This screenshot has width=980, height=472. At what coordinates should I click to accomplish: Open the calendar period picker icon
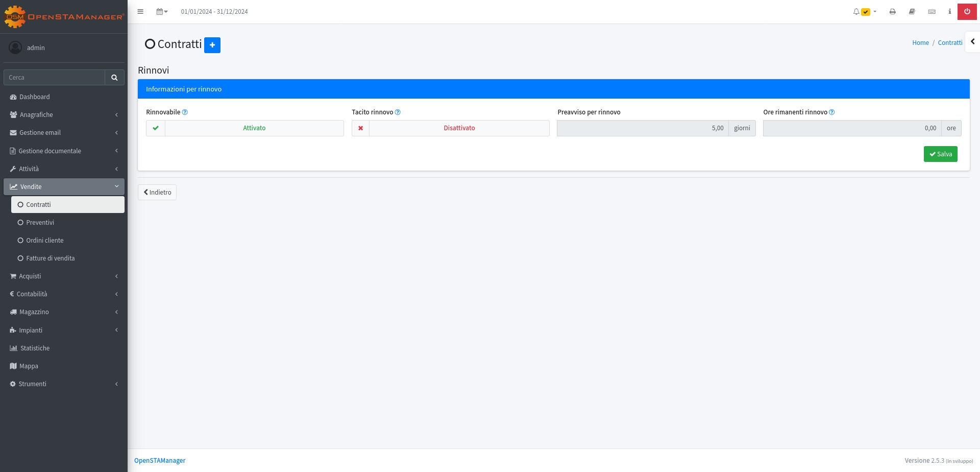click(x=161, y=12)
